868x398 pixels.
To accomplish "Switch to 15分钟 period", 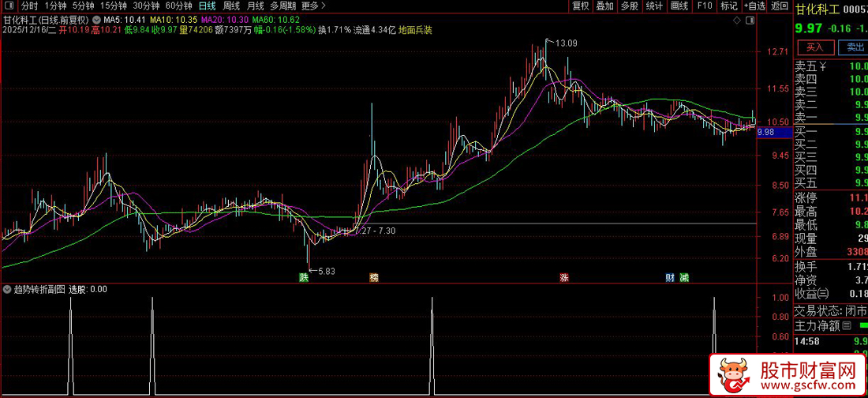I will tap(113, 6).
